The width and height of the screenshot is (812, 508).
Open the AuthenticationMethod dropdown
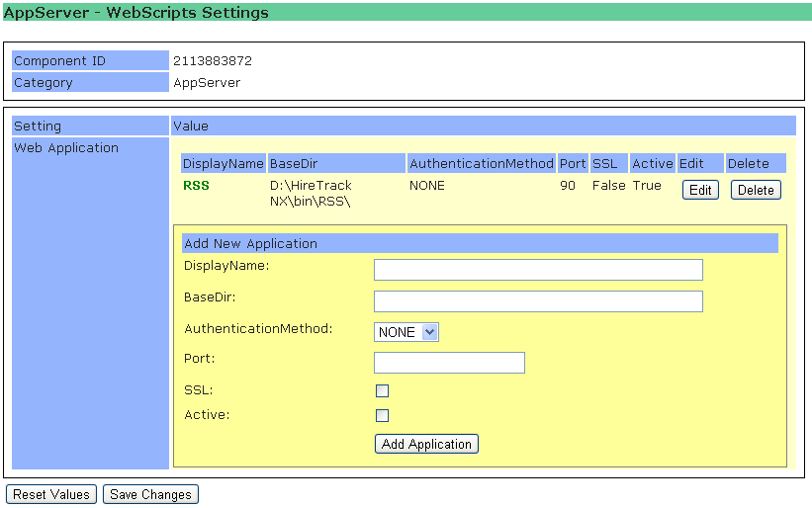(x=406, y=332)
